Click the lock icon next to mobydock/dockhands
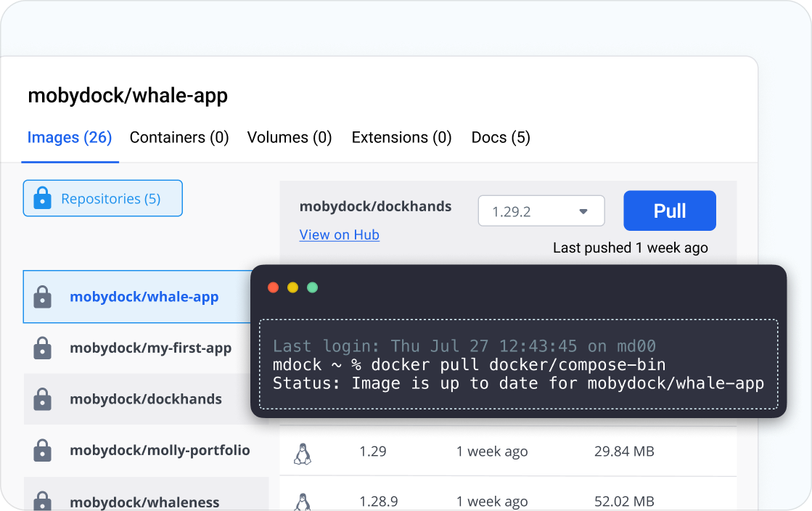 click(43, 399)
